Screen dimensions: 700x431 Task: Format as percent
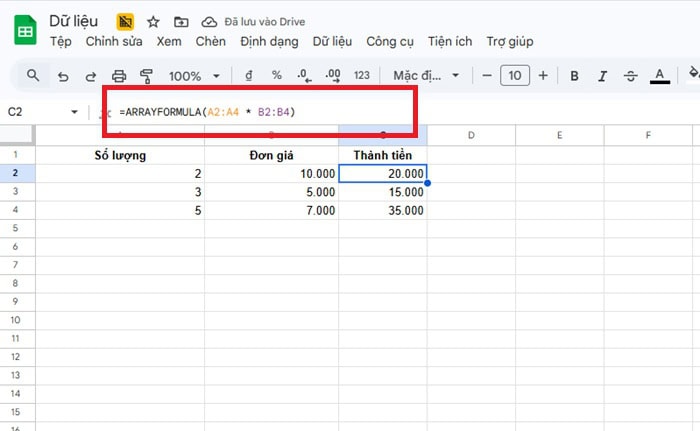pyautogui.click(x=277, y=76)
